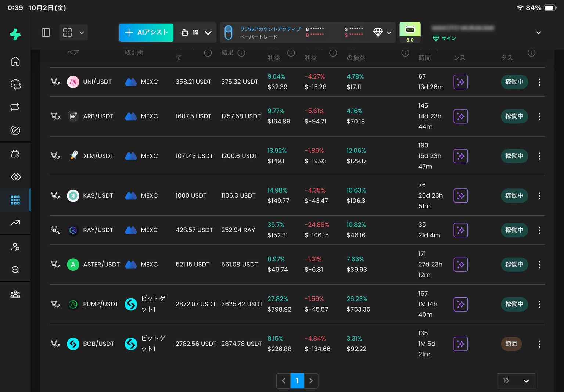Open the Home dashboard from sidebar

click(15, 61)
